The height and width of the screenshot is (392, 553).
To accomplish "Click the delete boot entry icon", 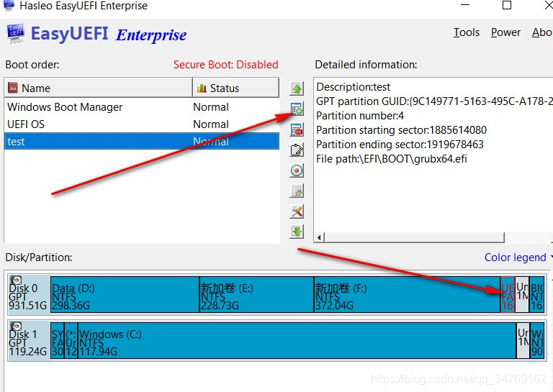I will click(x=297, y=129).
